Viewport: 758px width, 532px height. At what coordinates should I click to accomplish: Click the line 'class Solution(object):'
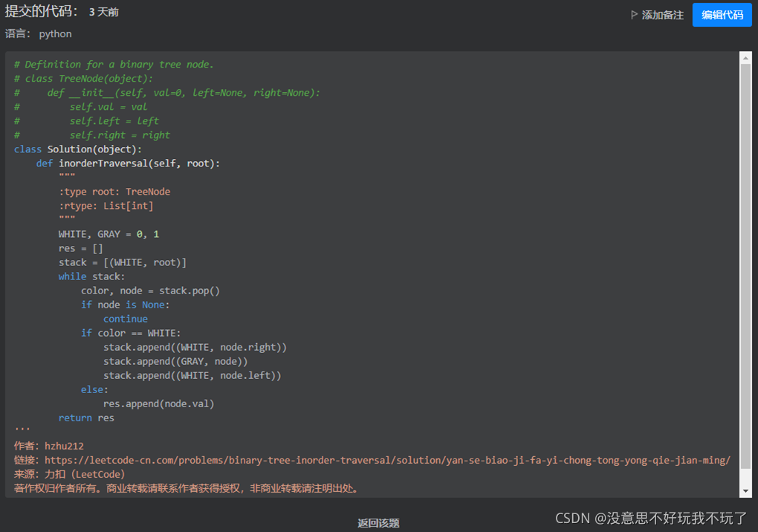pyautogui.click(x=78, y=149)
